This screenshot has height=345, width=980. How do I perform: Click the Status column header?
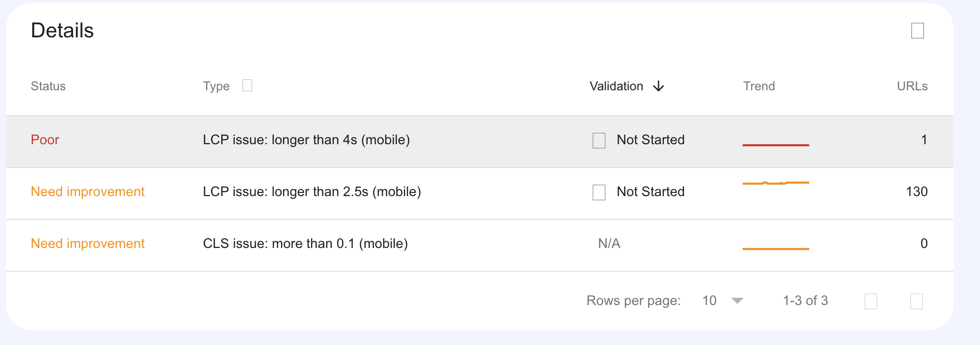[x=48, y=86]
